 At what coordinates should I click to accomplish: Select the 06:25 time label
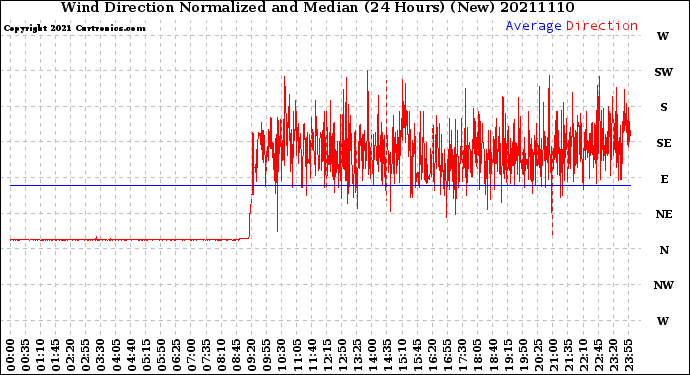tap(176, 355)
